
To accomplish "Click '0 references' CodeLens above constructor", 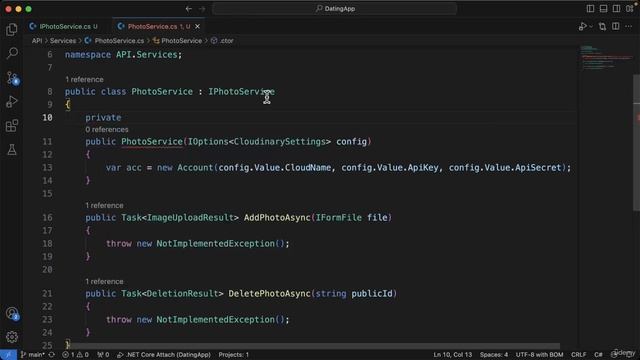I will 107,129.
